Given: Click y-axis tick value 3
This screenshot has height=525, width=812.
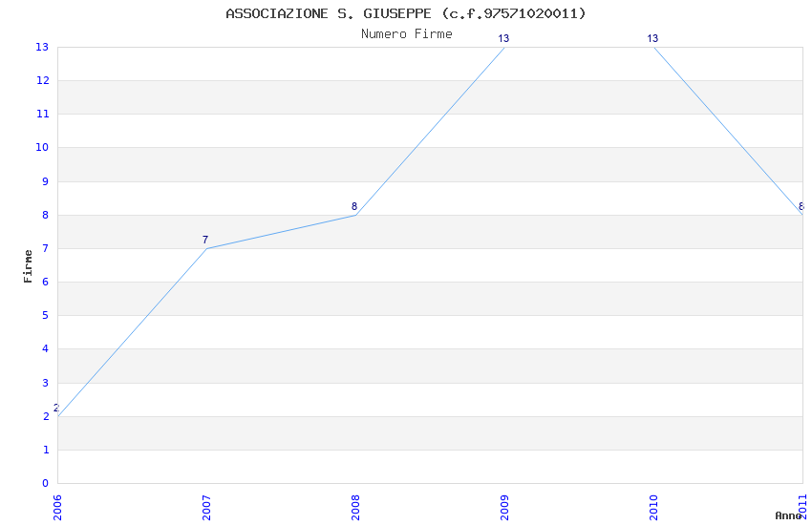Looking at the screenshot, I should 46,383.
